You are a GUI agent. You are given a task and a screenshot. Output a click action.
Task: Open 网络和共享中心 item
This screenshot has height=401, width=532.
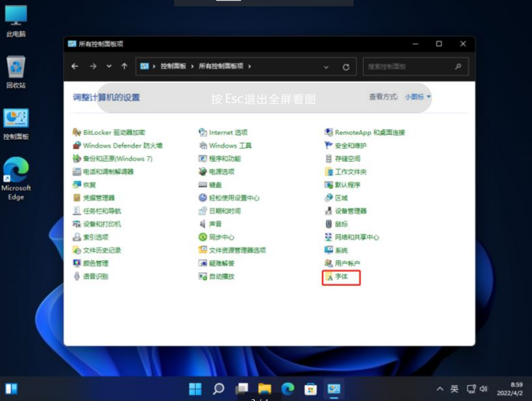[352, 237]
